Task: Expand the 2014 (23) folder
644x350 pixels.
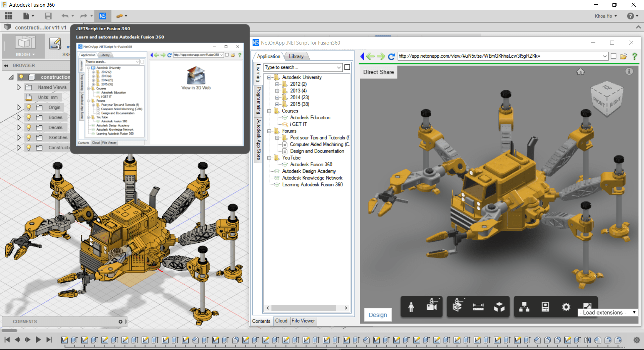Action: coord(277,98)
